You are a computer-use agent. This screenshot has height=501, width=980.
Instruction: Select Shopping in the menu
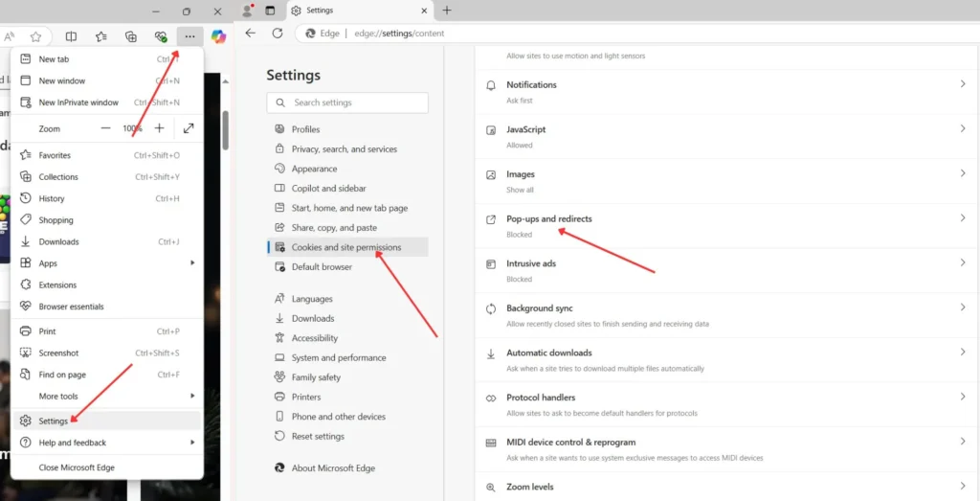[x=107, y=220]
